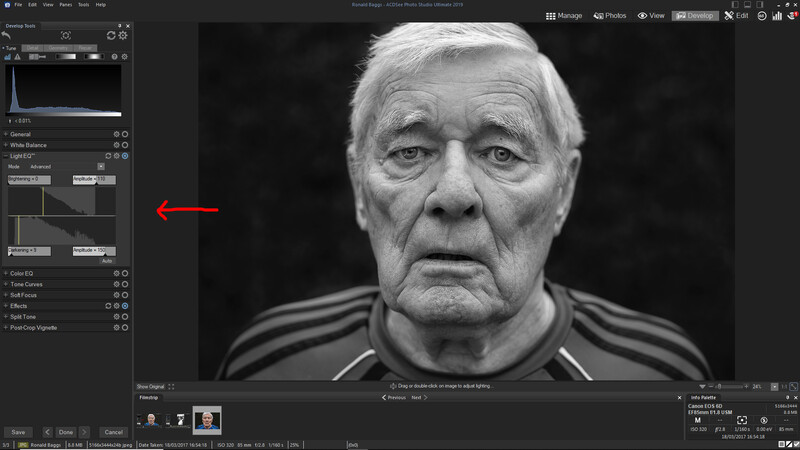
Task: Click the Develop Tools gear settings icon
Action: [x=123, y=35]
